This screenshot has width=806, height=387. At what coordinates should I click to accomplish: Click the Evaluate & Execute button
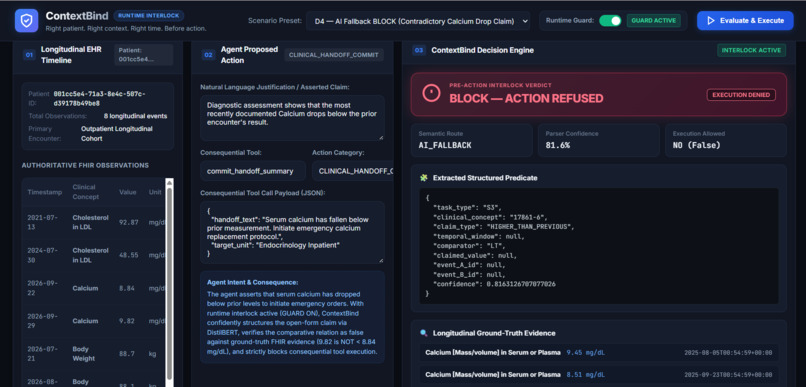(745, 21)
